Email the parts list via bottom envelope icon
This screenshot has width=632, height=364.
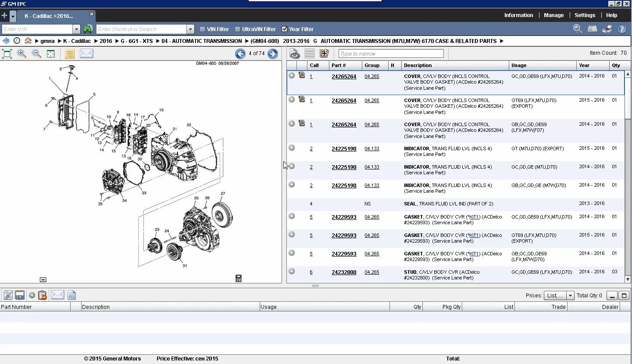57,295
